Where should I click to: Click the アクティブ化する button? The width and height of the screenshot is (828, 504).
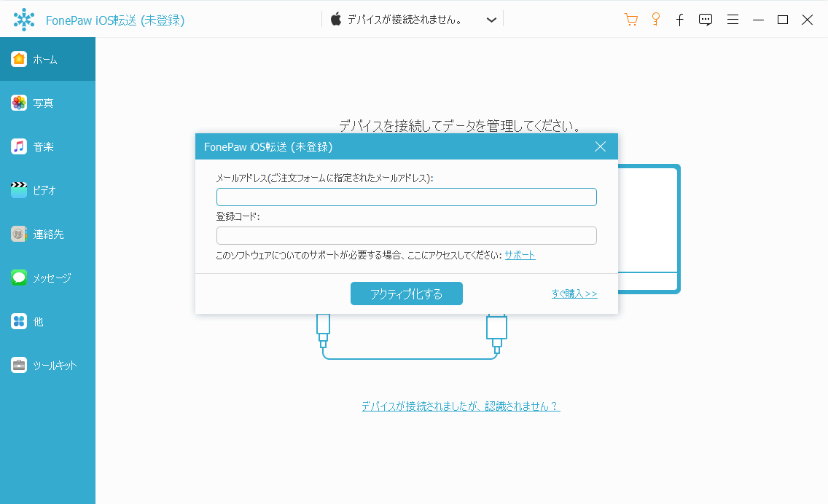(407, 294)
